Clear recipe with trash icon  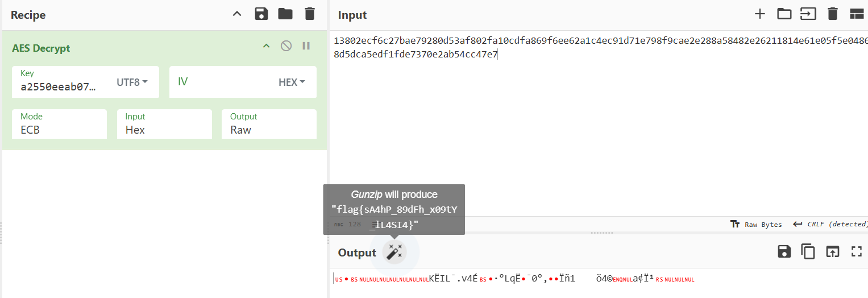309,14
